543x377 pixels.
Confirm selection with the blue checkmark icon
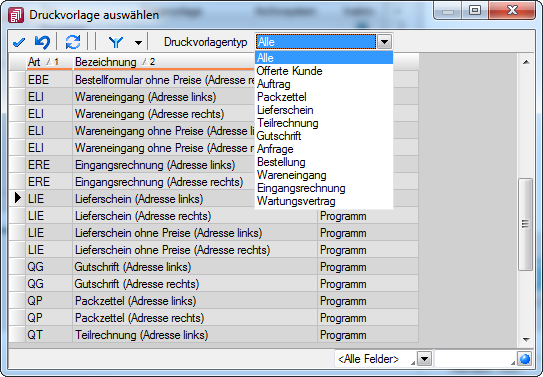tap(19, 42)
